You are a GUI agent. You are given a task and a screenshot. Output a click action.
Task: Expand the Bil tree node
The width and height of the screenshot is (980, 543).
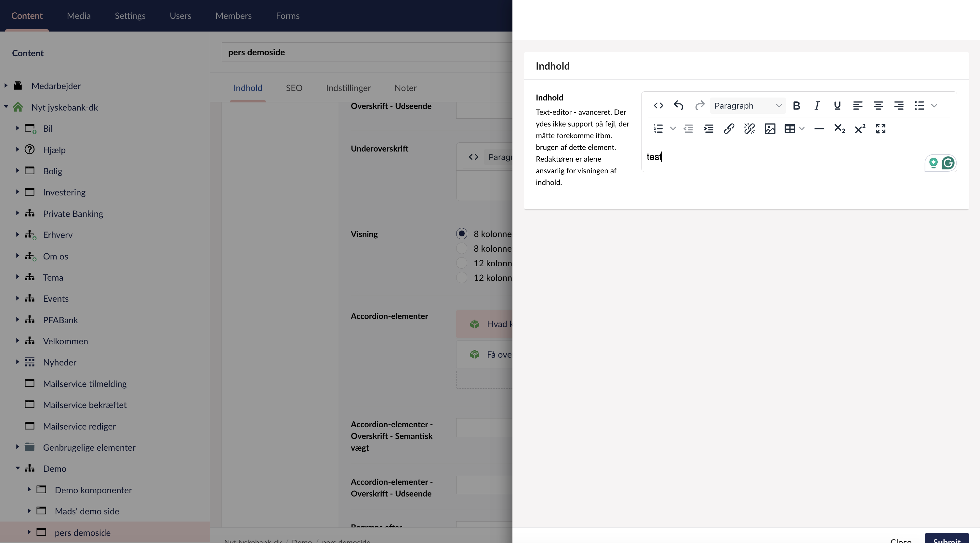[x=17, y=128]
